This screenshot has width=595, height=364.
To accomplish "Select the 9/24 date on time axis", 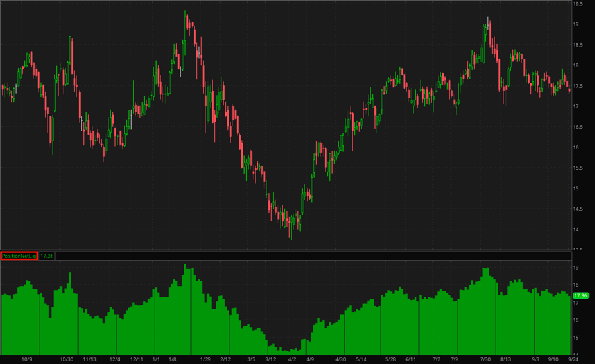I will pos(573,359).
